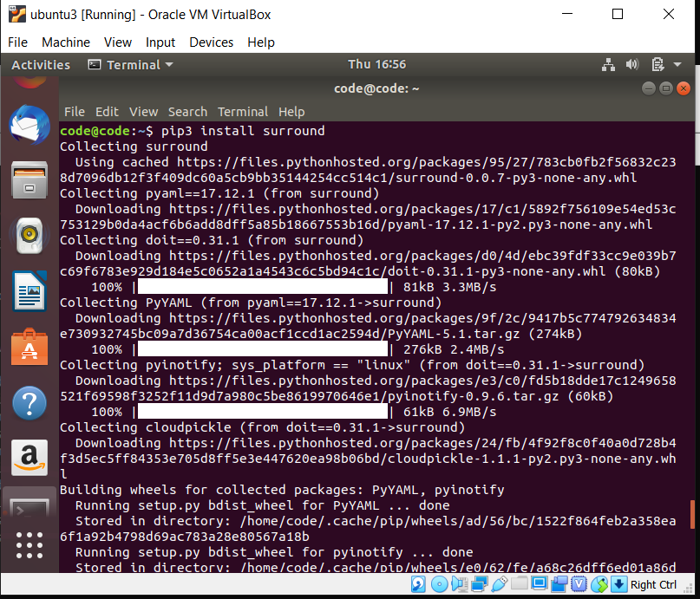Click the network status icon in Ubuntu top panel
The image size is (700, 599).
[609, 64]
